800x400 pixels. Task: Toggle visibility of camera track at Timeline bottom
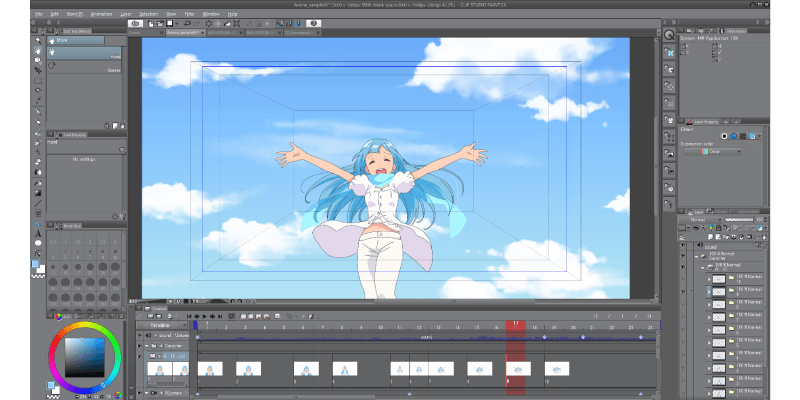coord(140,393)
